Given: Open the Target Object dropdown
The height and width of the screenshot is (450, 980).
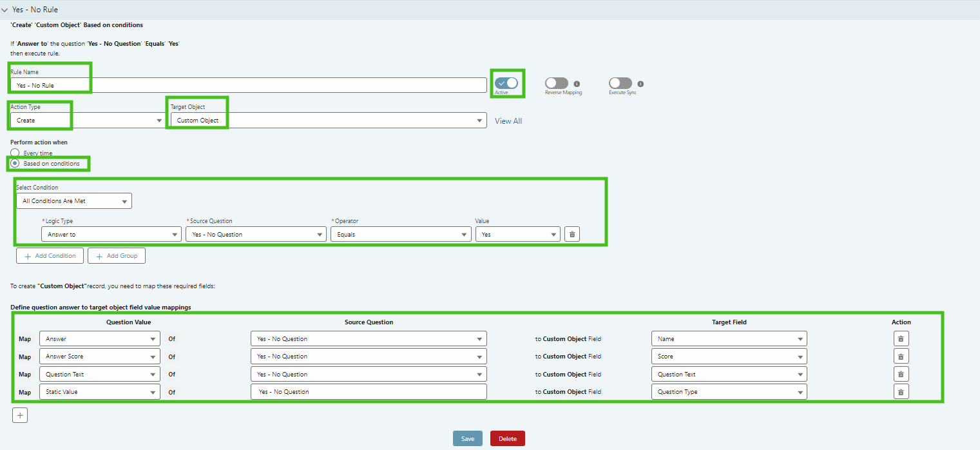Looking at the screenshot, I should (327, 121).
